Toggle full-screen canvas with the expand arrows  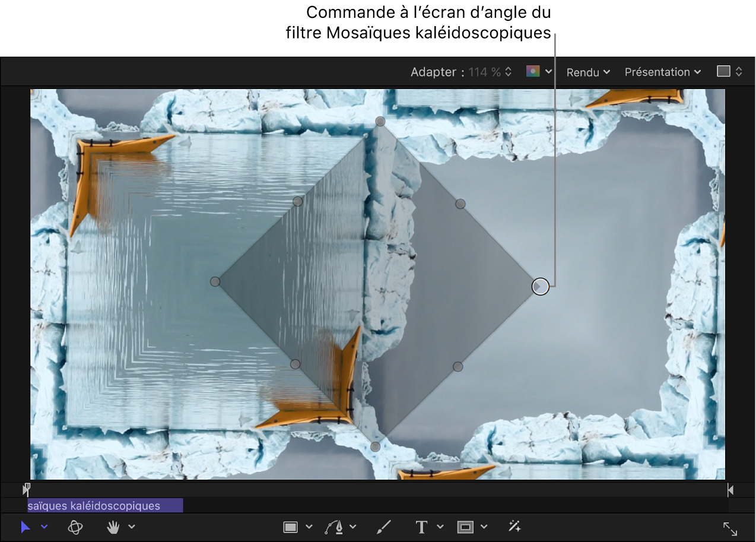(730, 529)
